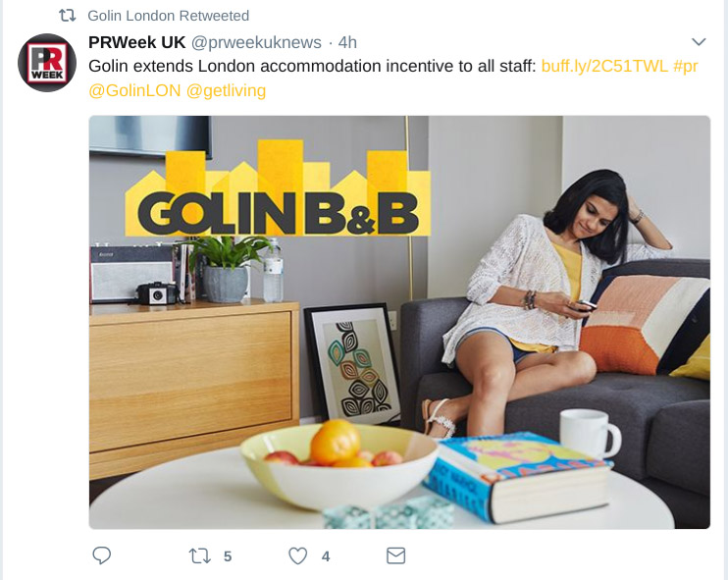Image resolution: width=728 pixels, height=580 pixels.
Task: Open the buff.ly/2C51TWL link
Action: click(604, 66)
